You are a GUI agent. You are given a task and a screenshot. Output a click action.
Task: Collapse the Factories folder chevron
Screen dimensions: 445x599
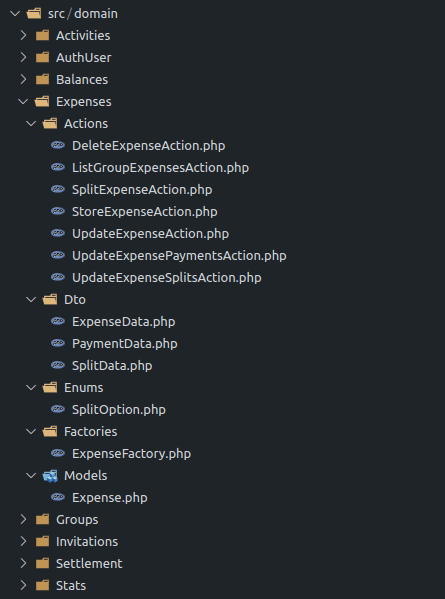coord(31,432)
